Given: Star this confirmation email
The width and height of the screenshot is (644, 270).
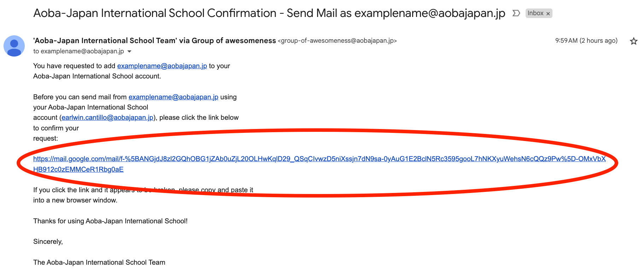Looking at the screenshot, I should point(633,41).
